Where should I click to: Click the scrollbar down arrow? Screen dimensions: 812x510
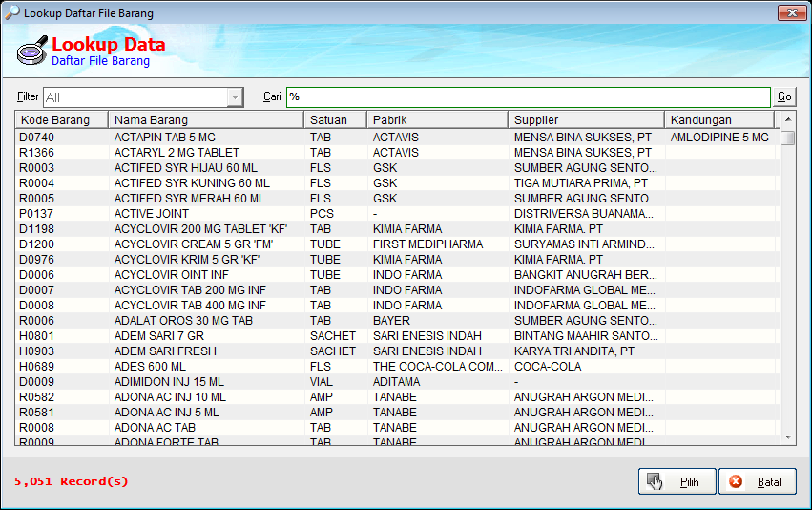(x=787, y=437)
